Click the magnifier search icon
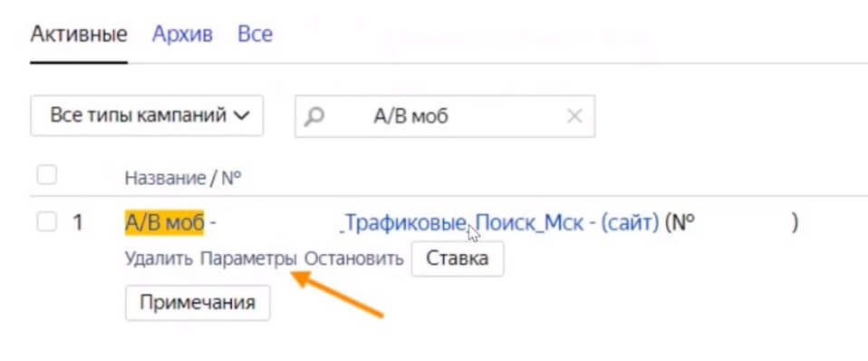This screenshot has width=868, height=361. [314, 116]
